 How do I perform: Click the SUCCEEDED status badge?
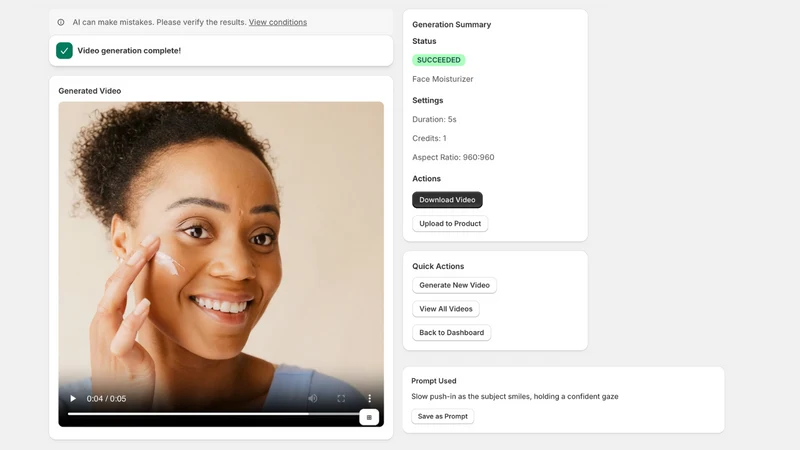pos(438,60)
